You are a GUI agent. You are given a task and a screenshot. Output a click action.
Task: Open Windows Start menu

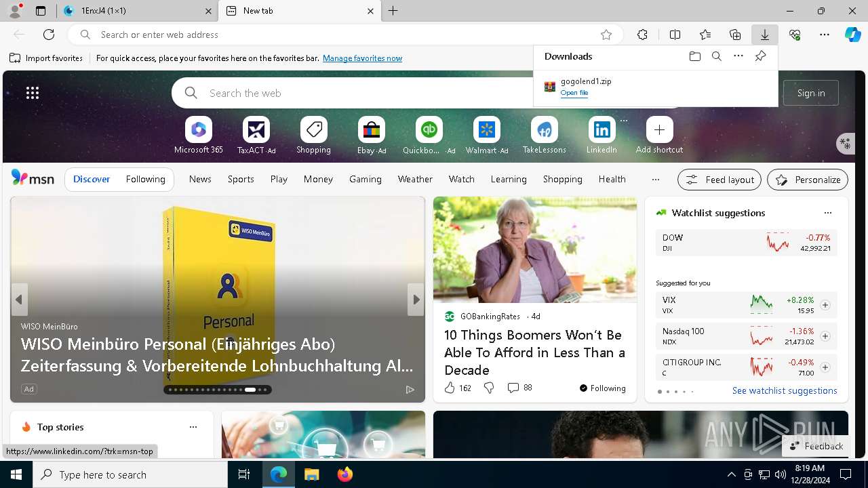coord(16,474)
